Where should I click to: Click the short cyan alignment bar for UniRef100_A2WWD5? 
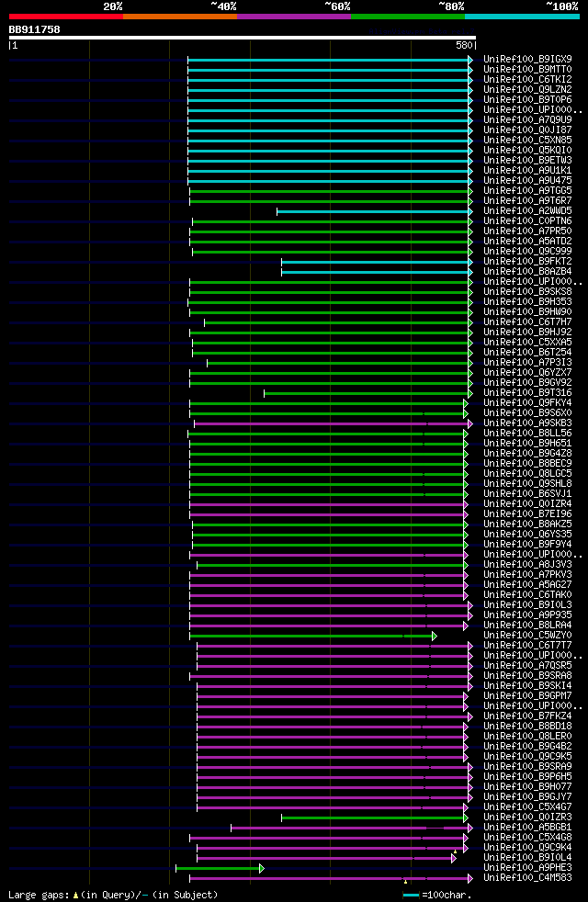[x=375, y=211]
